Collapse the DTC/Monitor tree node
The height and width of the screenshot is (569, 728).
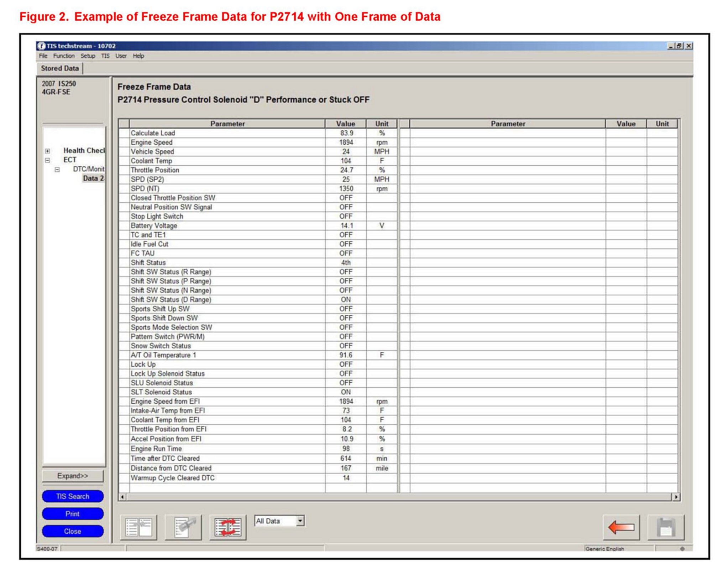tap(57, 170)
